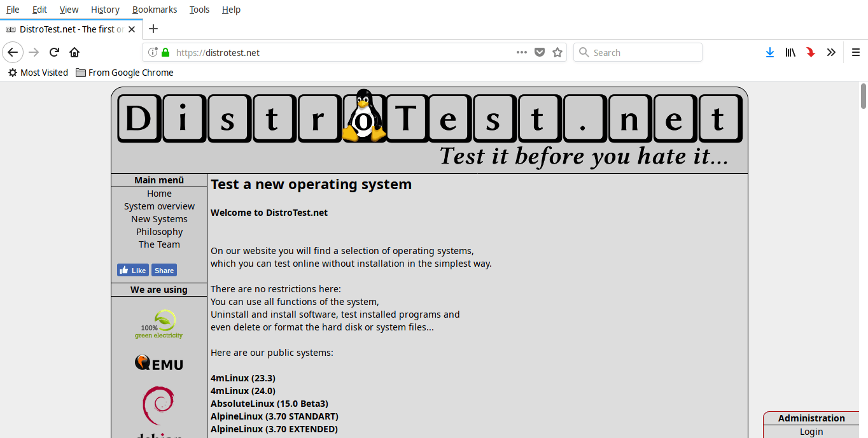Open the System overview link
The height and width of the screenshot is (438, 868).
[x=159, y=206]
